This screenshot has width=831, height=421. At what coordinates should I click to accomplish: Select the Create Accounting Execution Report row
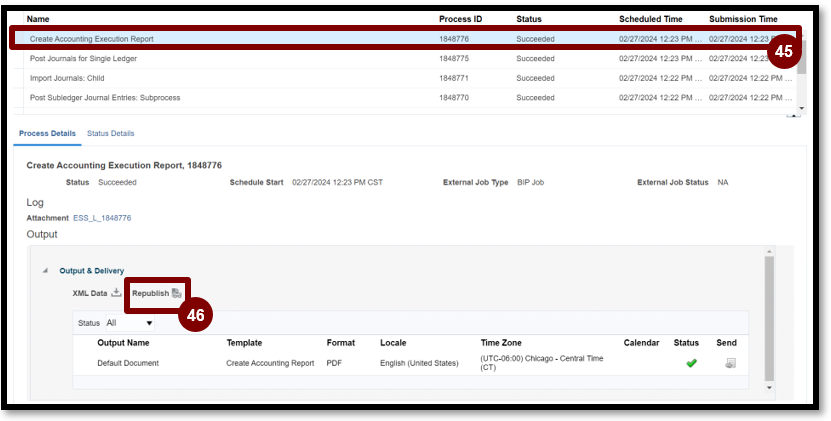click(x=405, y=39)
